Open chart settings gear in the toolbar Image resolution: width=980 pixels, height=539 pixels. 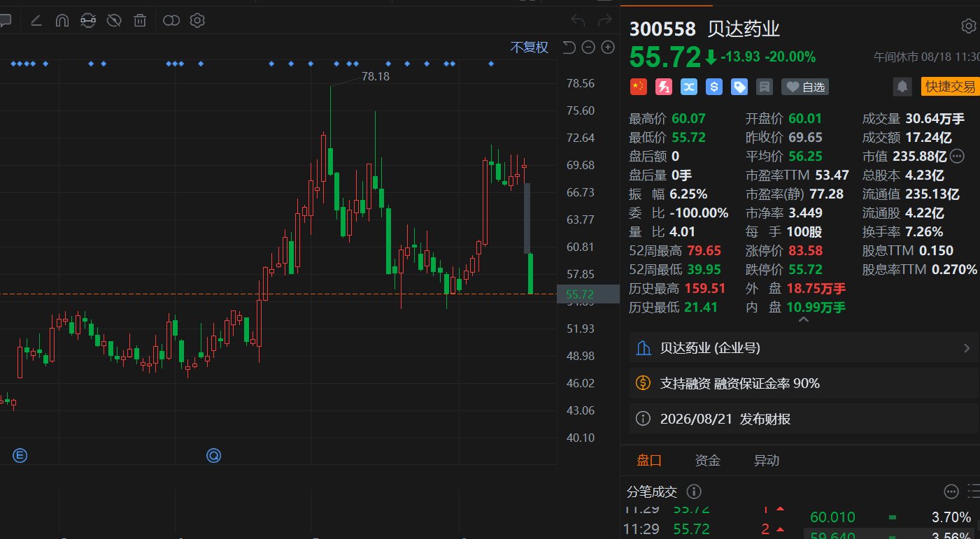pos(197,21)
